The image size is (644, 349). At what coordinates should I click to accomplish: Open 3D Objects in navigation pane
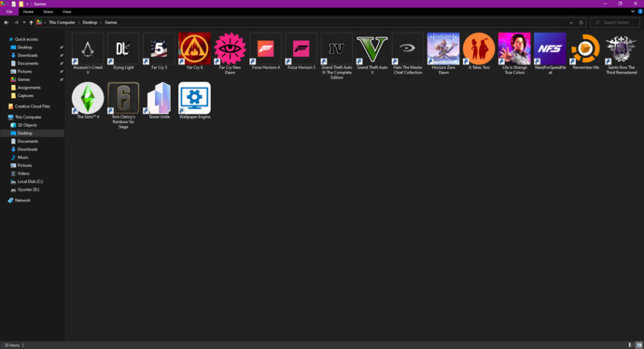coord(27,125)
